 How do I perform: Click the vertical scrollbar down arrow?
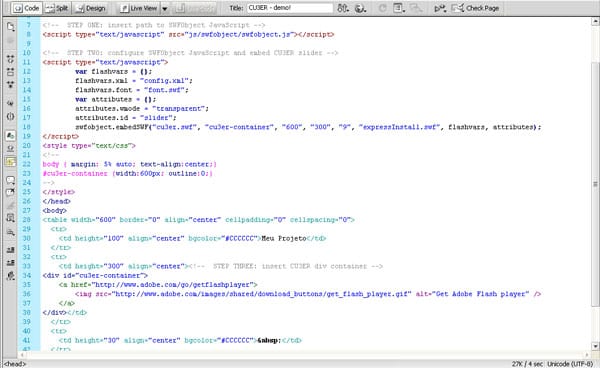tap(595, 346)
